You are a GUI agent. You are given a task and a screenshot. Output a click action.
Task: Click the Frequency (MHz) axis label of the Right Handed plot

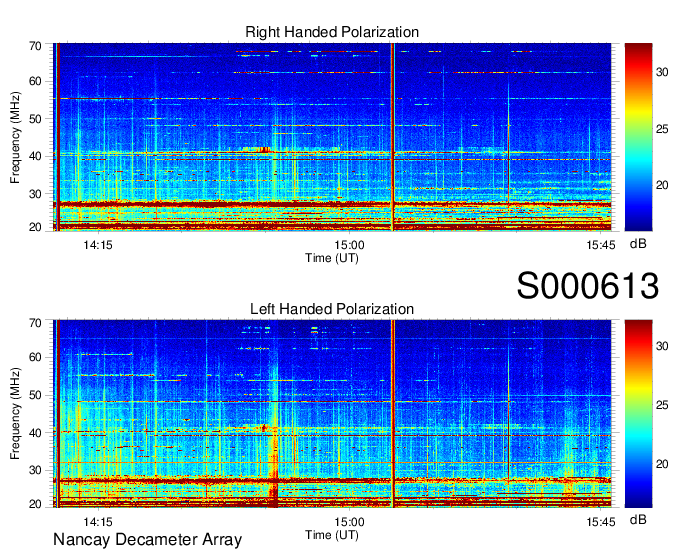[x=15, y=137]
